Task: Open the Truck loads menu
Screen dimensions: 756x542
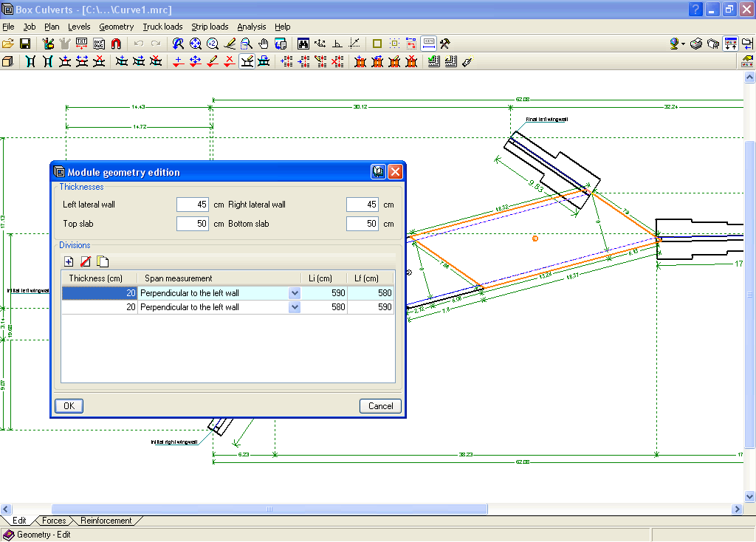Action: (x=162, y=27)
